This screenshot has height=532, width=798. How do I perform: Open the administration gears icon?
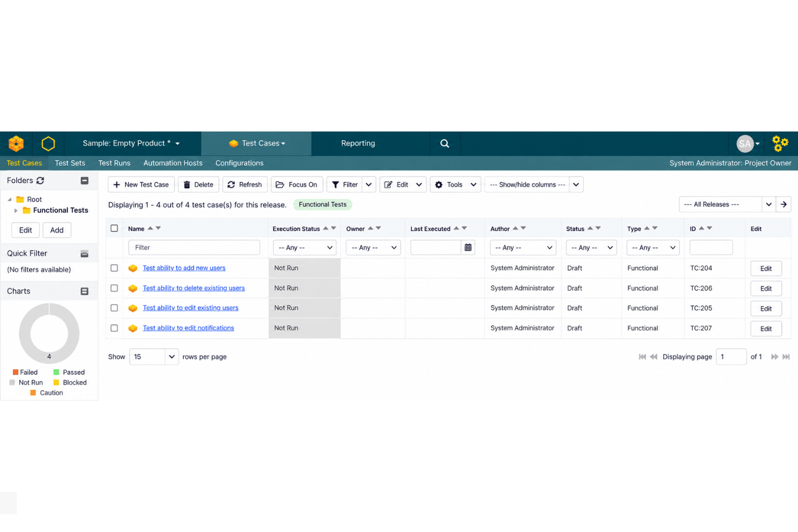(780, 143)
